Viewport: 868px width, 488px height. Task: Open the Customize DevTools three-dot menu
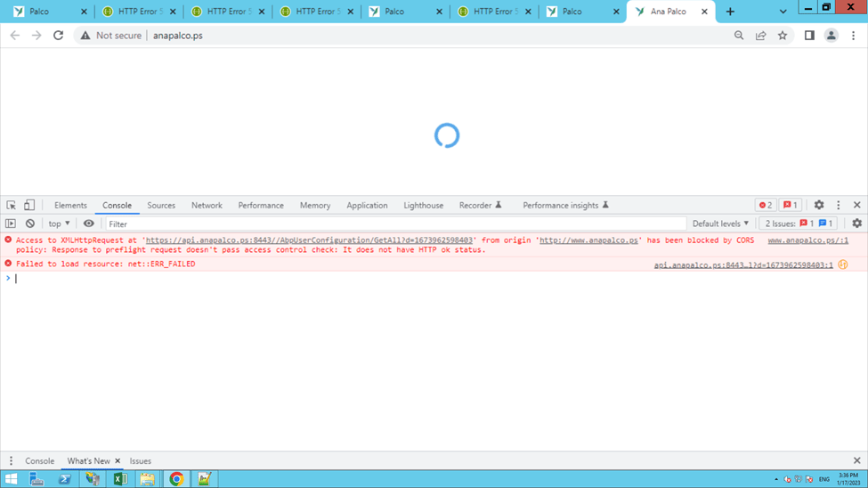click(838, 205)
